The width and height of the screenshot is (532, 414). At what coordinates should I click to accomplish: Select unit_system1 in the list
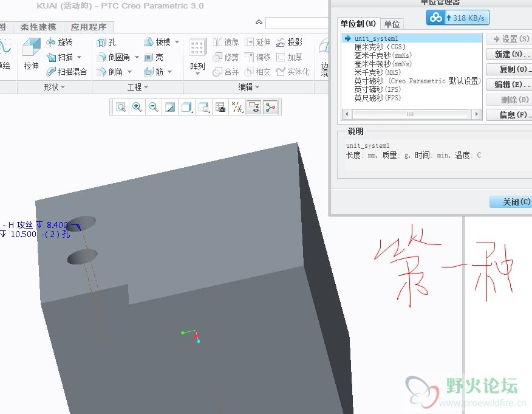[412, 38]
